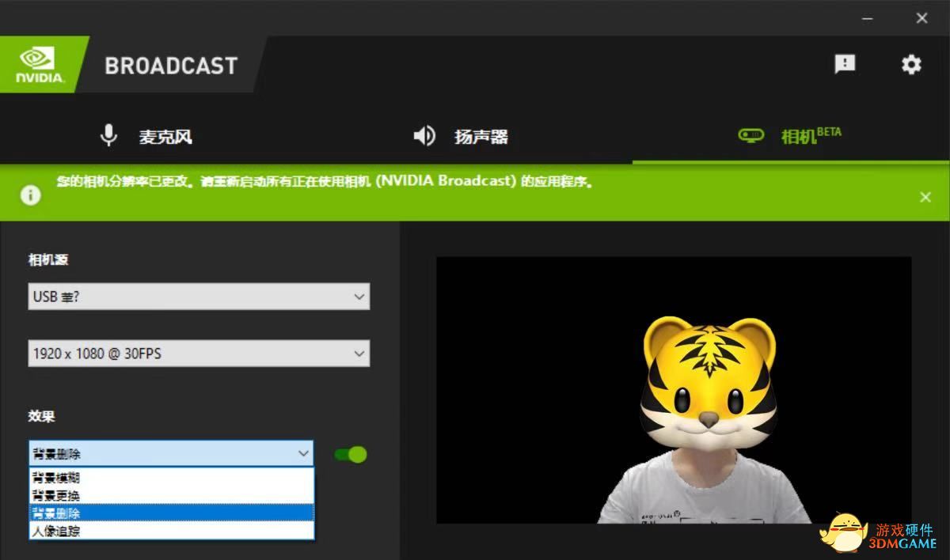Viewport: 950px width, 560px height.
Task: Click the camera preview with tiger face
Action: pos(674,390)
